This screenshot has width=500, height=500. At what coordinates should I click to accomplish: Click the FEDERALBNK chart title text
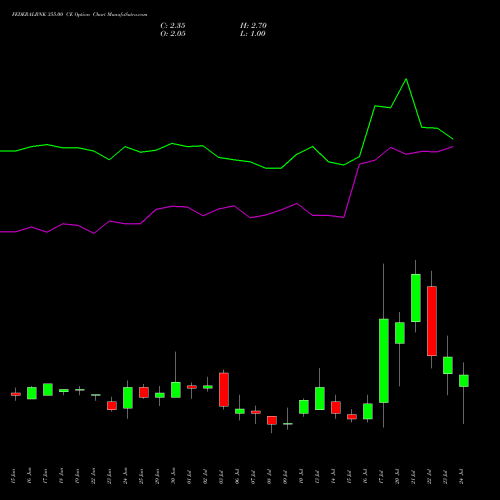coord(79,14)
